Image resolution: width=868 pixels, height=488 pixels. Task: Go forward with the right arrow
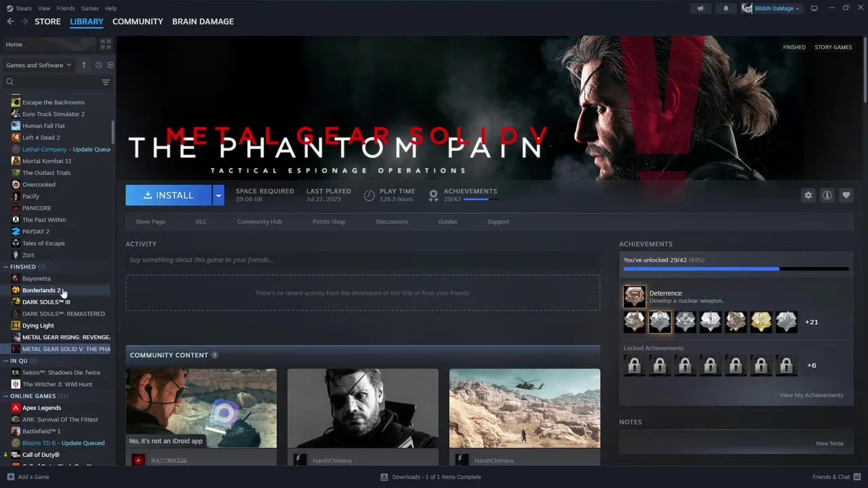tap(24, 22)
